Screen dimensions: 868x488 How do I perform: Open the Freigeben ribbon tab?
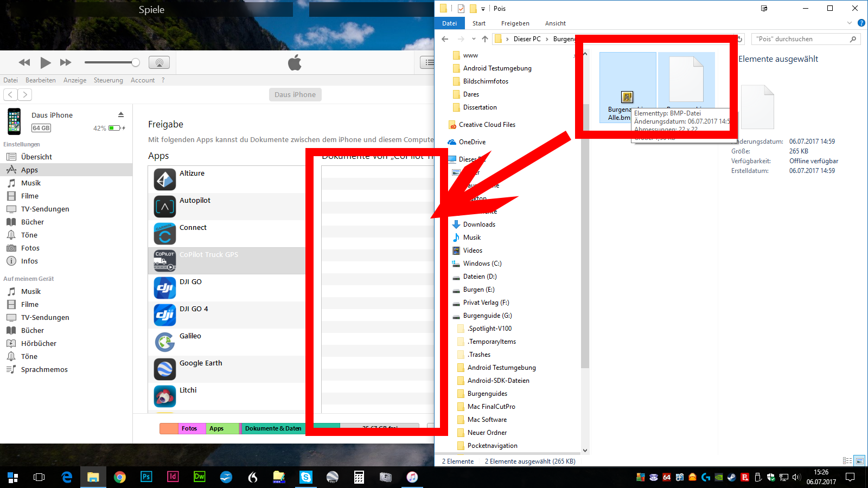click(x=515, y=23)
